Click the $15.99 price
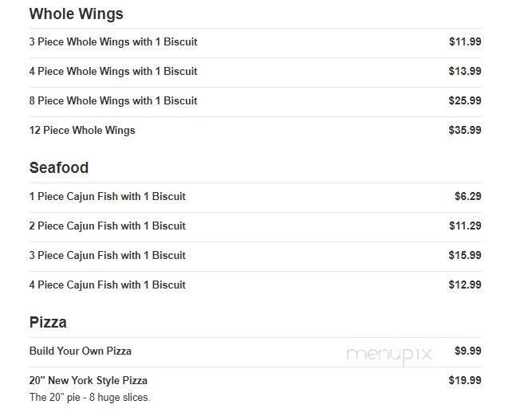Image resolution: width=532 pixels, height=420 pixels. tap(465, 255)
